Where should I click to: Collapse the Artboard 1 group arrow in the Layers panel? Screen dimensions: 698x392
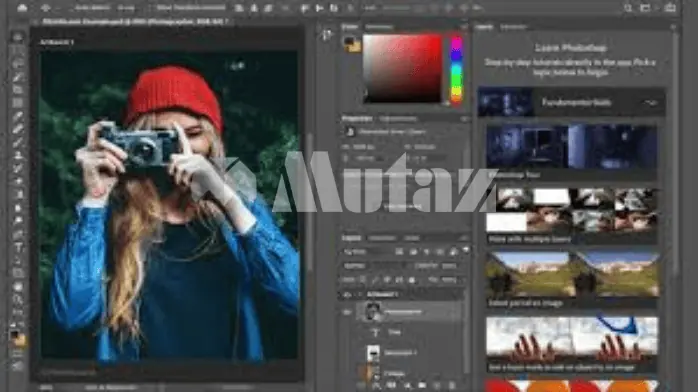(359, 295)
